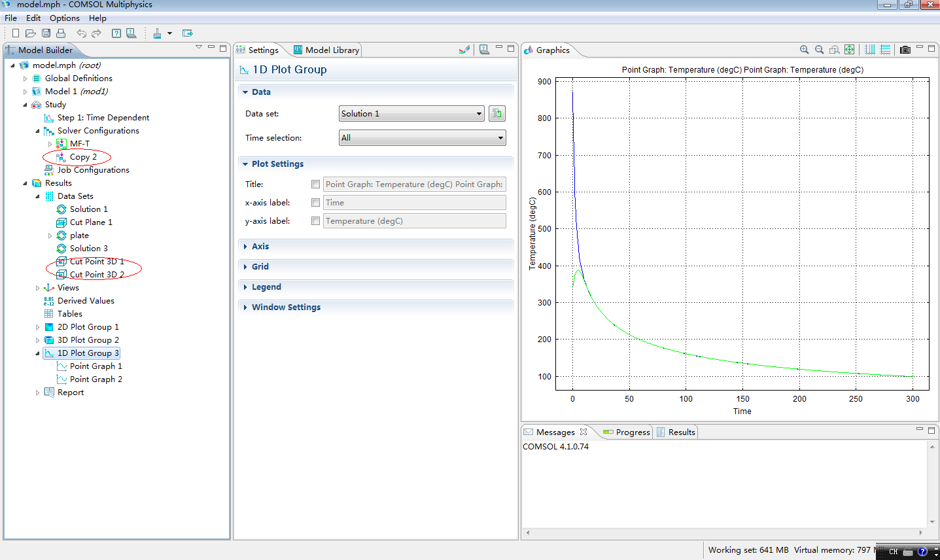Select Step 1: Time Dependent node

pos(103,118)
